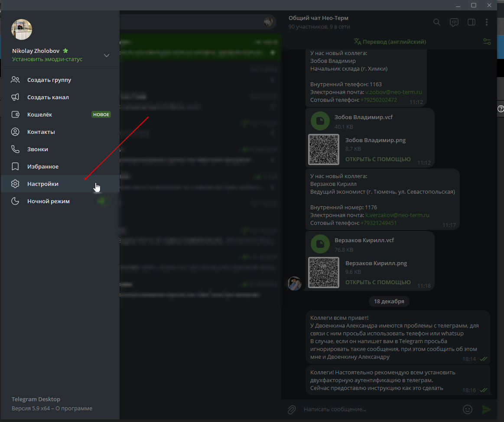Download the Зобов Владимир.vcf file icon
The height and width of the screenshot is (422, 504).
coord(320,121)
